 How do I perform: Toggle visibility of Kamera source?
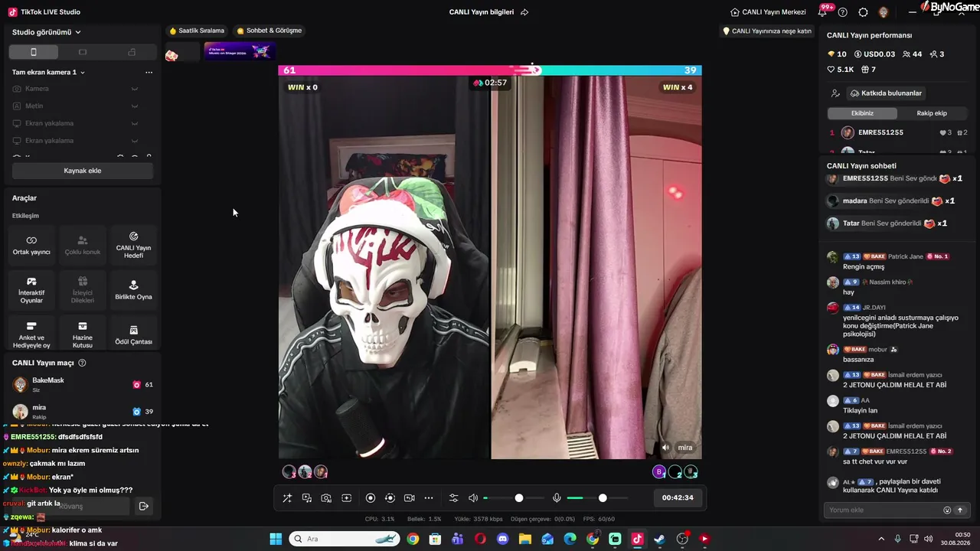(135, 89)
